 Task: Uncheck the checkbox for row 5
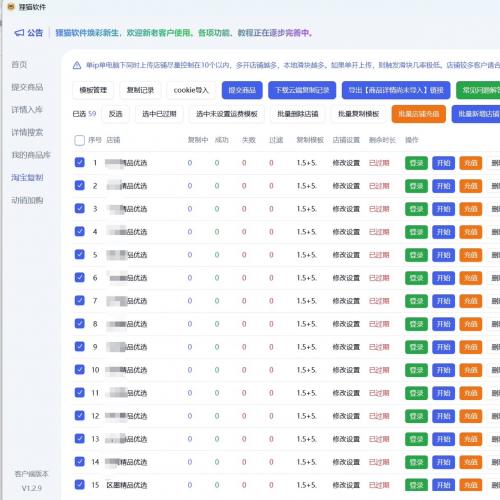(x=79, y=254)
